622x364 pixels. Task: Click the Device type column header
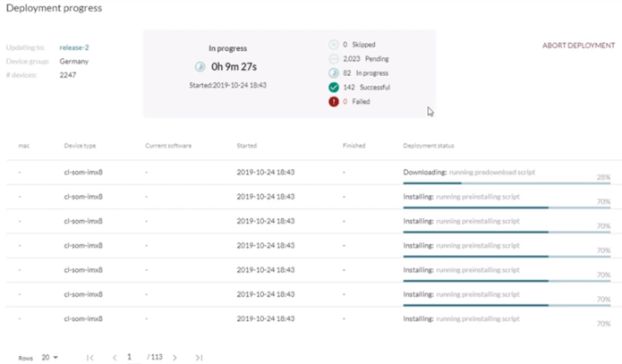(x=80, y=145)
